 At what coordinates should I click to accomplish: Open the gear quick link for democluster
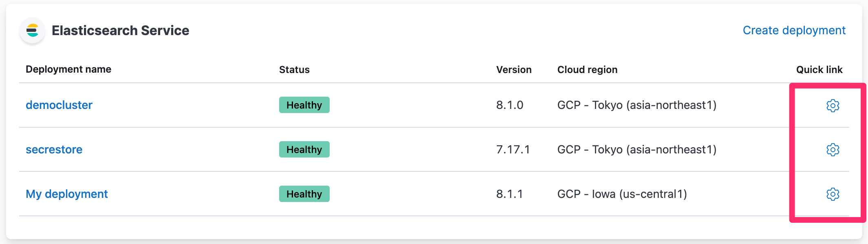833,105
